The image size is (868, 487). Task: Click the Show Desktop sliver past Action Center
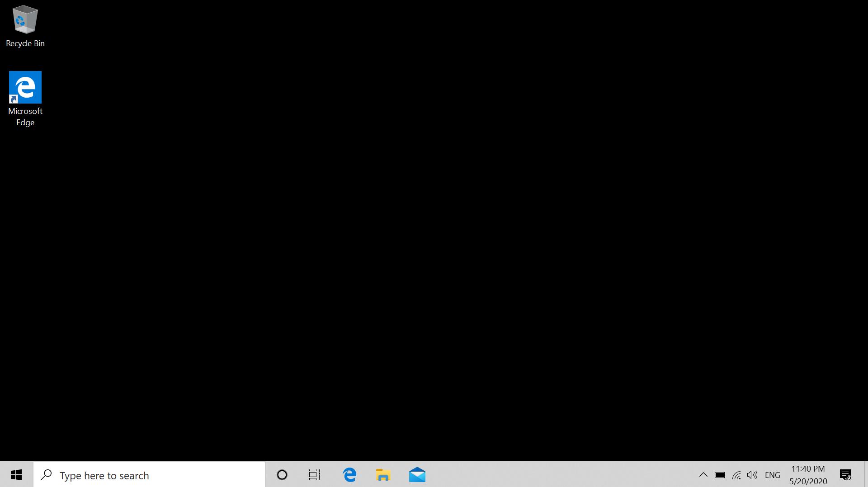point(866,475)
